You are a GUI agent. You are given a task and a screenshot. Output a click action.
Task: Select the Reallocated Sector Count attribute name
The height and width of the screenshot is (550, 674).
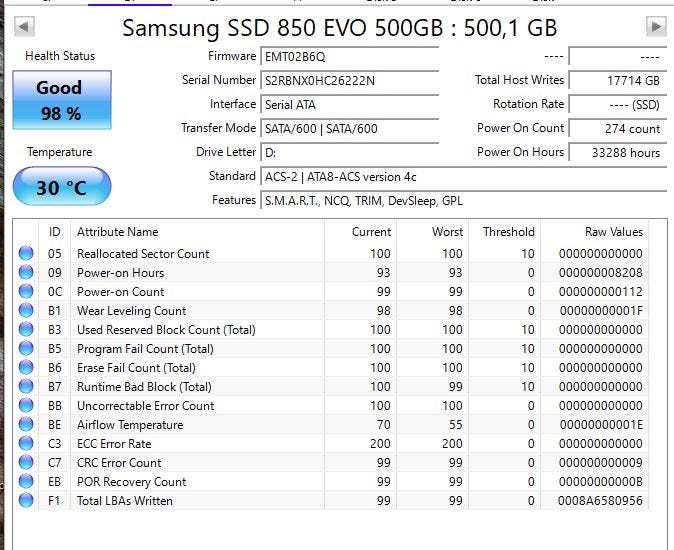point(143,254)
